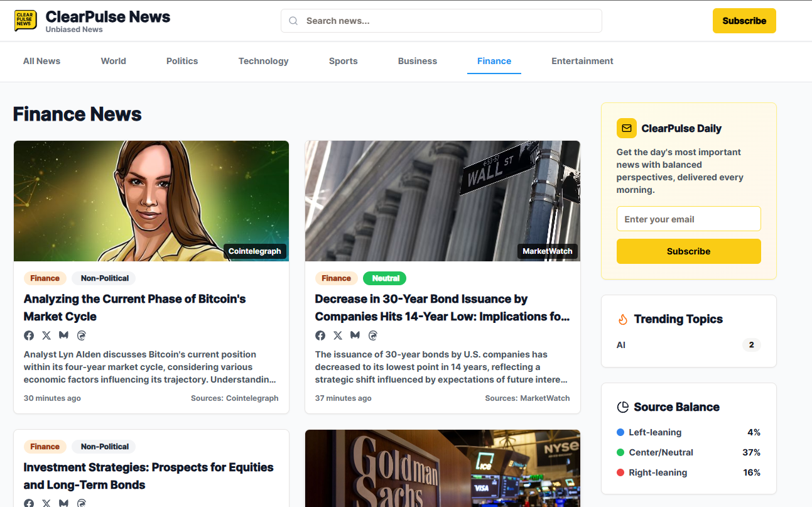
Task: Click the green Neutral tag
Action: [x=385, y=278]
